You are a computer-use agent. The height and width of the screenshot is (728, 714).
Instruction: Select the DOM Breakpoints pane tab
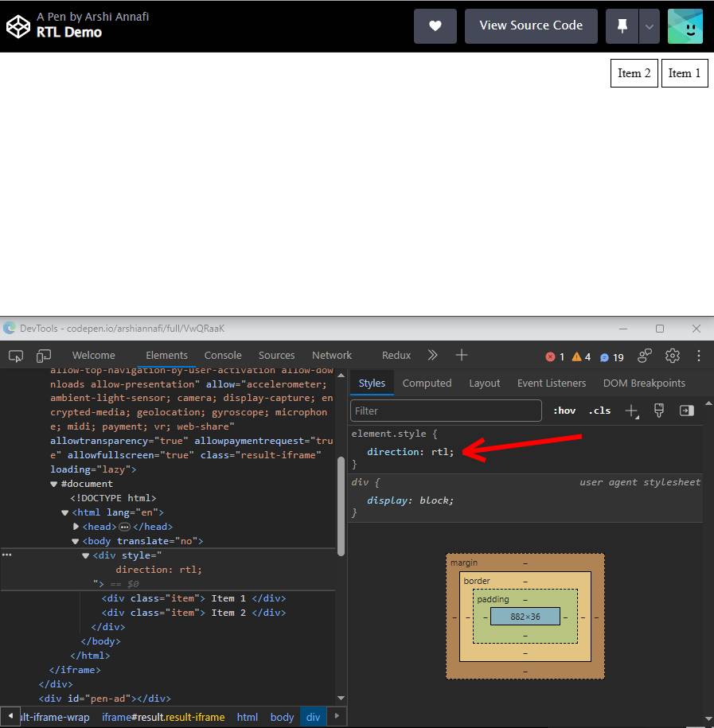click(644, 383)
